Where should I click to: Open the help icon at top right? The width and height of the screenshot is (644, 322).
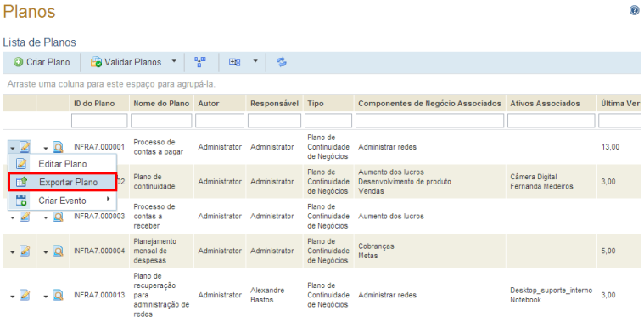coord(634,11)
